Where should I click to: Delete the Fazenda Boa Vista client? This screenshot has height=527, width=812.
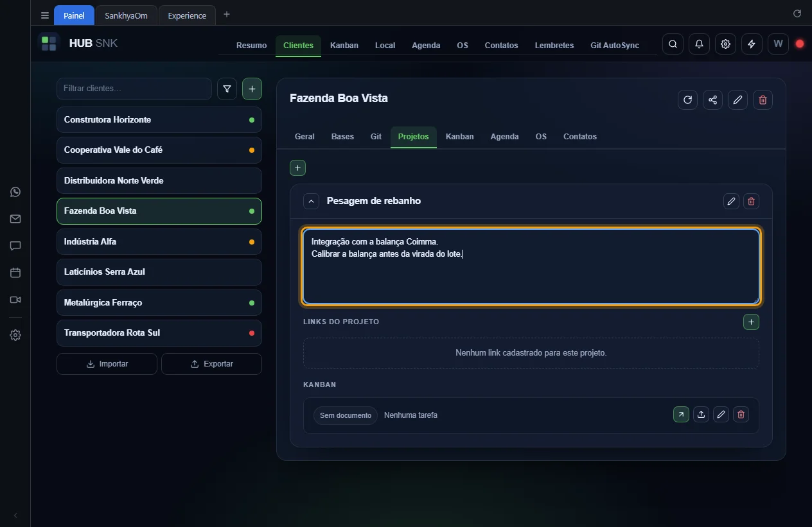pyautogui.click(x=763, y=99)
